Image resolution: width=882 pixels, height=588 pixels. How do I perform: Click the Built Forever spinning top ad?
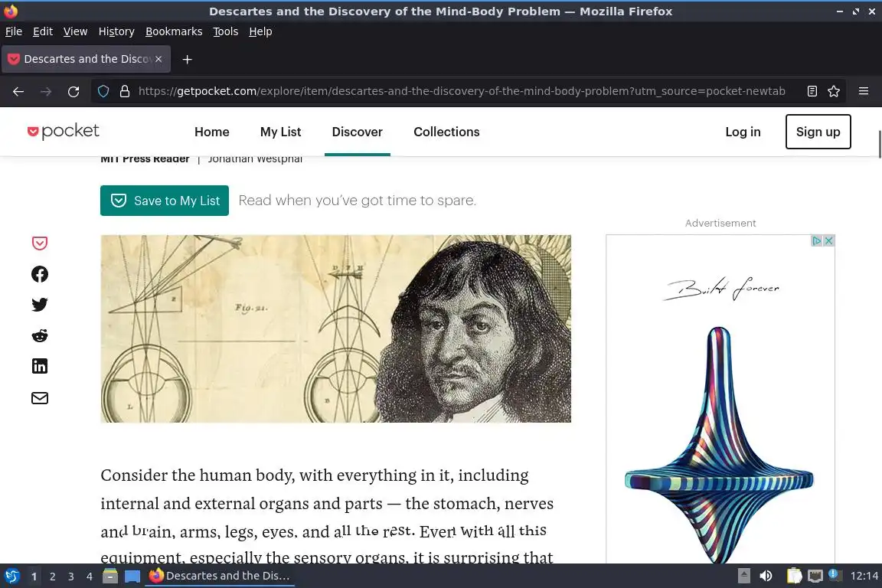click(x=720, y=400)
